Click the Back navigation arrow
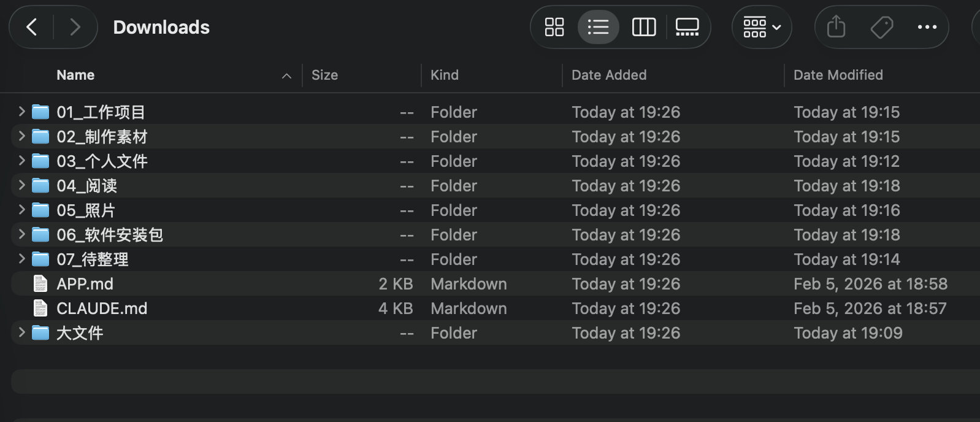The height and width of the screenshot is (422, 980). click(32, 27)
